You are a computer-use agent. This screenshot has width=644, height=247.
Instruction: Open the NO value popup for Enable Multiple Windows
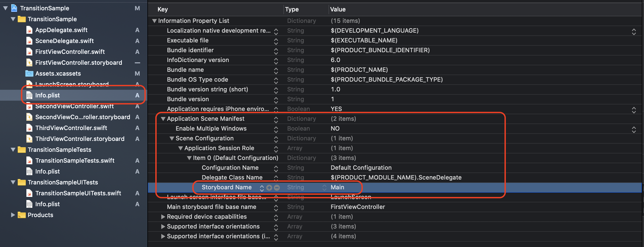634,129
